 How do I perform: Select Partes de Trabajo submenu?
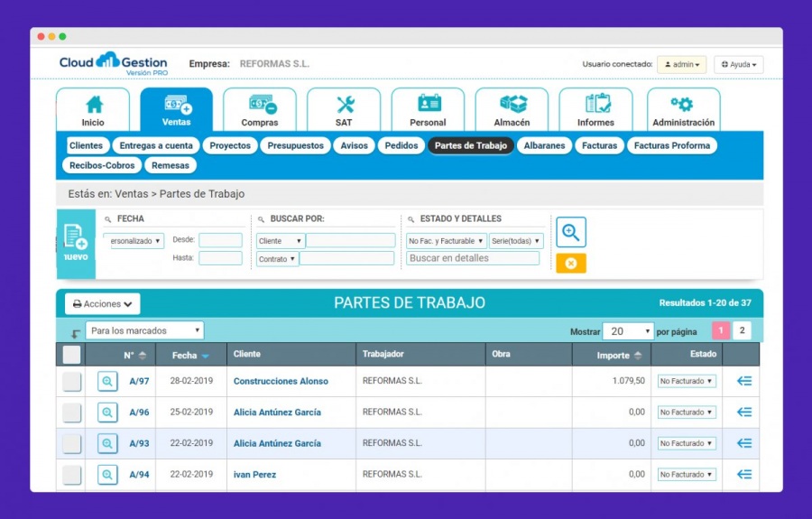tap(471, 145)
